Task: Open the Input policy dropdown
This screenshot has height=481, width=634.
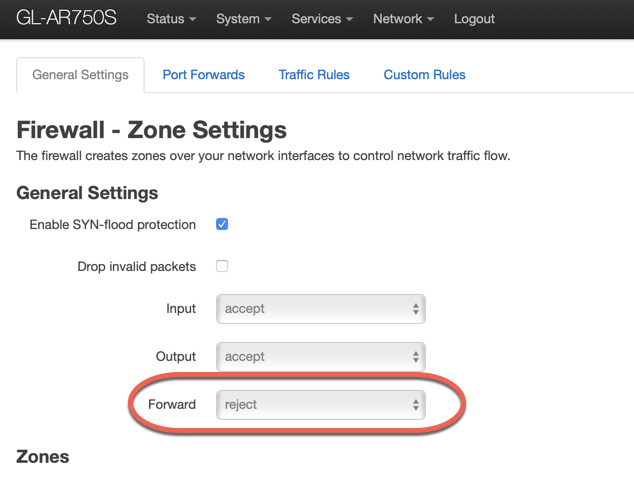Action: point(320,309)
